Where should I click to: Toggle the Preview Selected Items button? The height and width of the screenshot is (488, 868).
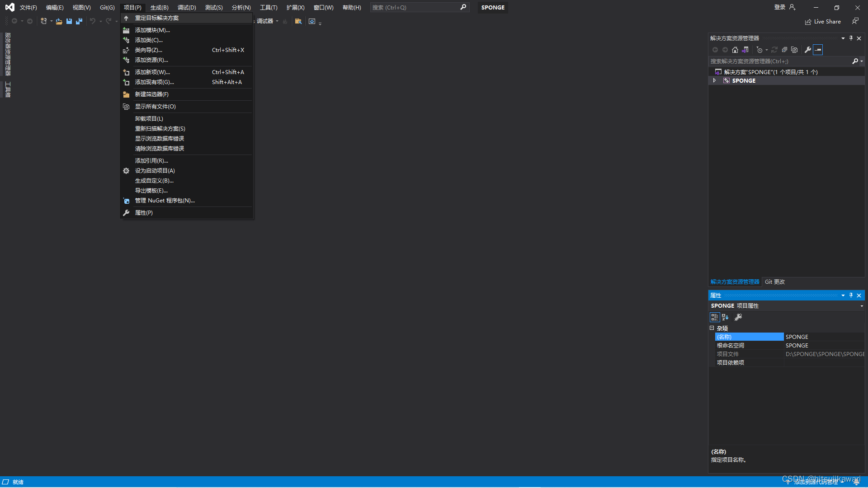818,50
